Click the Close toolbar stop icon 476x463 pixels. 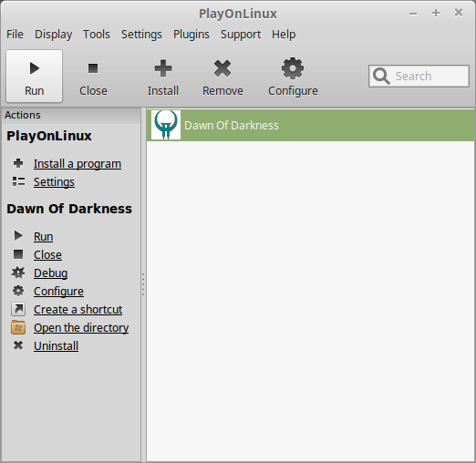click(93, 68)
